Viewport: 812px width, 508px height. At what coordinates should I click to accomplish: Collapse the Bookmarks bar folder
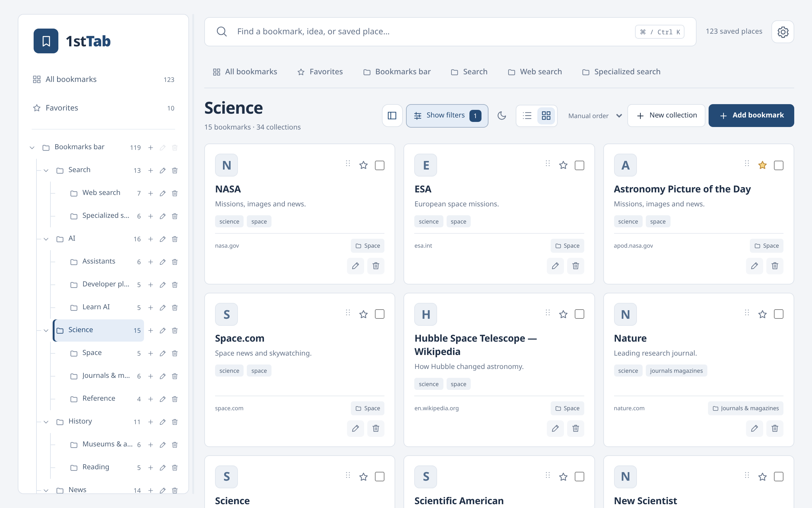coord(32,148)
